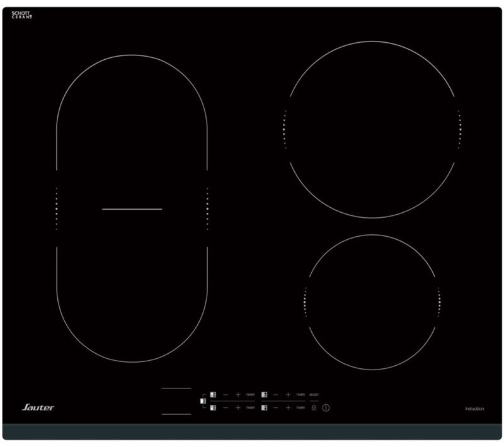Touch the large round top-right cooking zone

tap(372, 129)
